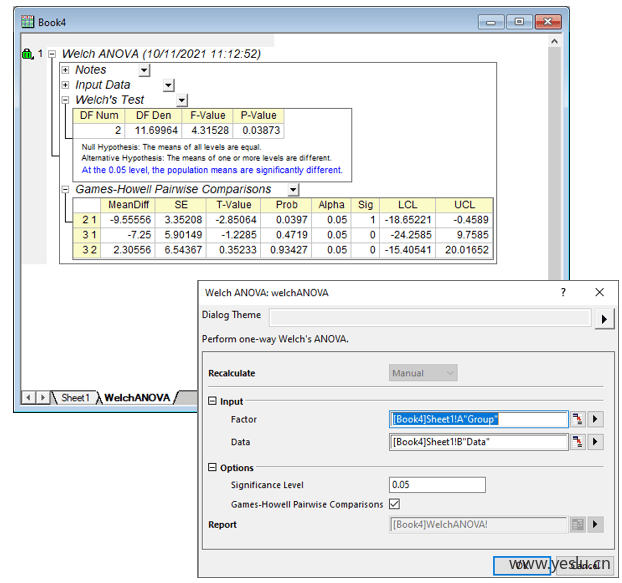Click the SE column header
This screenshot has width=622, height=583.
(x=181, y=205)
